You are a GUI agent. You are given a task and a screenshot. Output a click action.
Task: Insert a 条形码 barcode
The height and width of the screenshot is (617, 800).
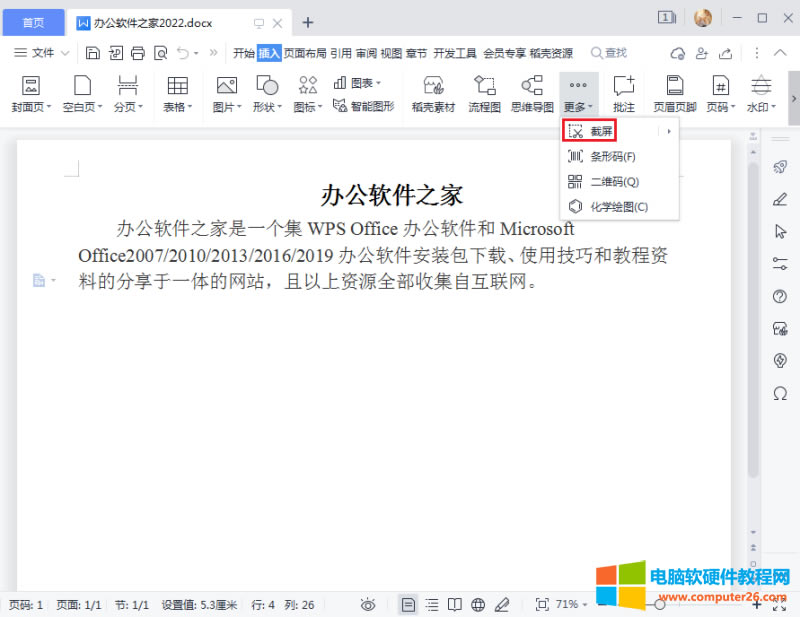(612, 156)
